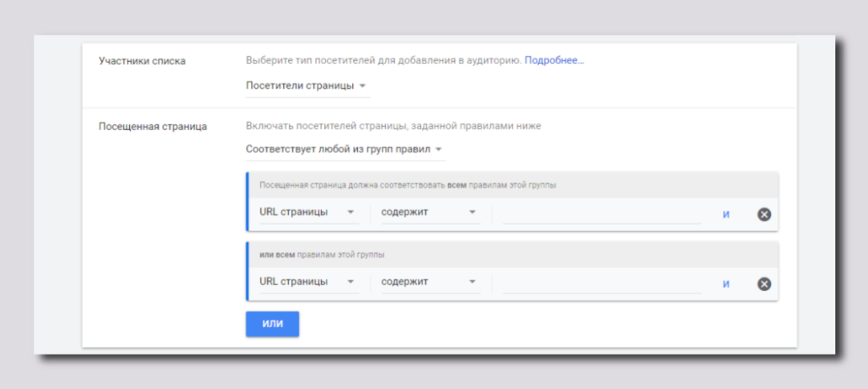The image size is (868, 389).
Task: Open 'URL страницы' dropdown in first rule group
Action: click(309, 213)
